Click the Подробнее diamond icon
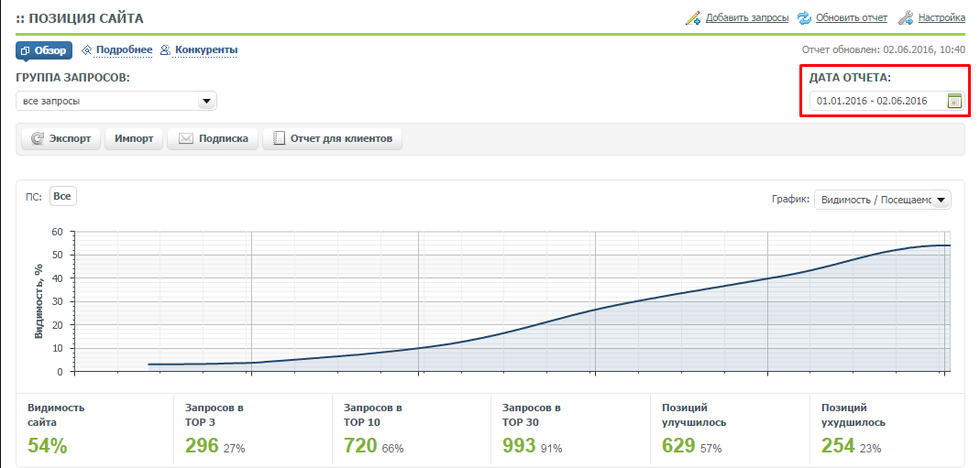This screenshot has width=980, height=468. [87, 50]
